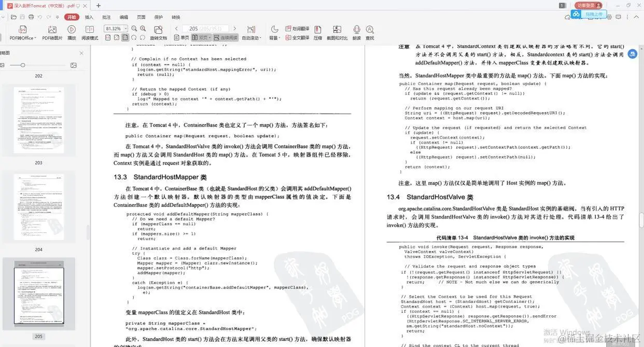Expand the 双页 dropdown arrow

tap(209, 37)
